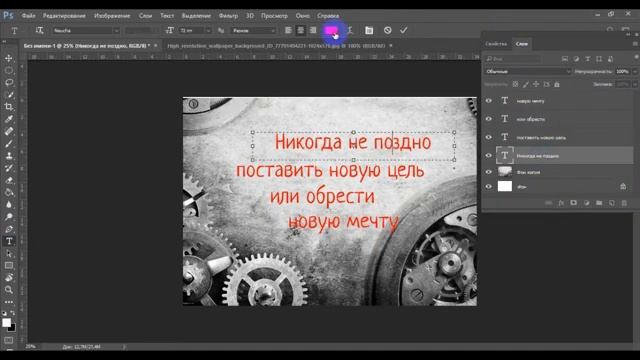Select the Clone Stamp tool
640x360 pixels.
coord(9,156)
